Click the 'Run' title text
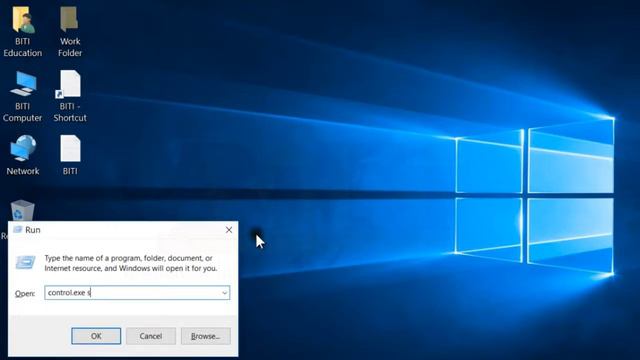Image resolution: width=640 pixels, height=360 pixels. pos(33,230)
